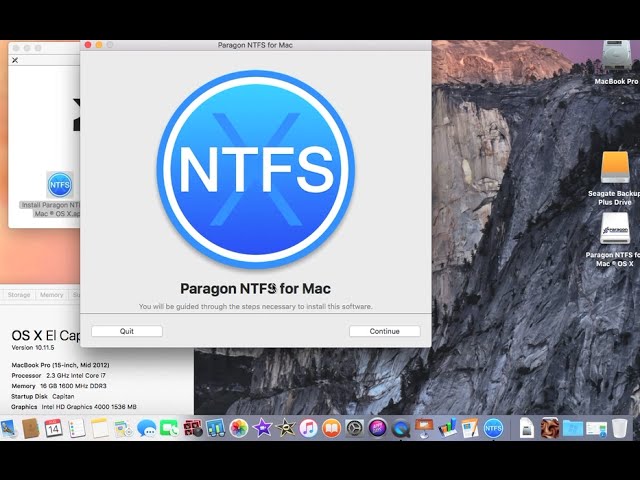Open the black star icon in Dock
The image size is (640, 480).
285,429
